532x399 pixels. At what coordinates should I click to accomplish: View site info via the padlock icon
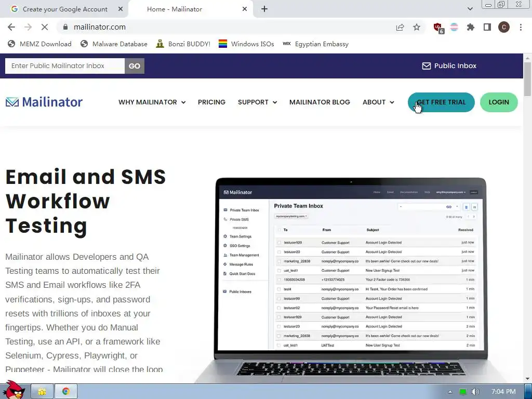pyautogui.click(x=65, y=27)
